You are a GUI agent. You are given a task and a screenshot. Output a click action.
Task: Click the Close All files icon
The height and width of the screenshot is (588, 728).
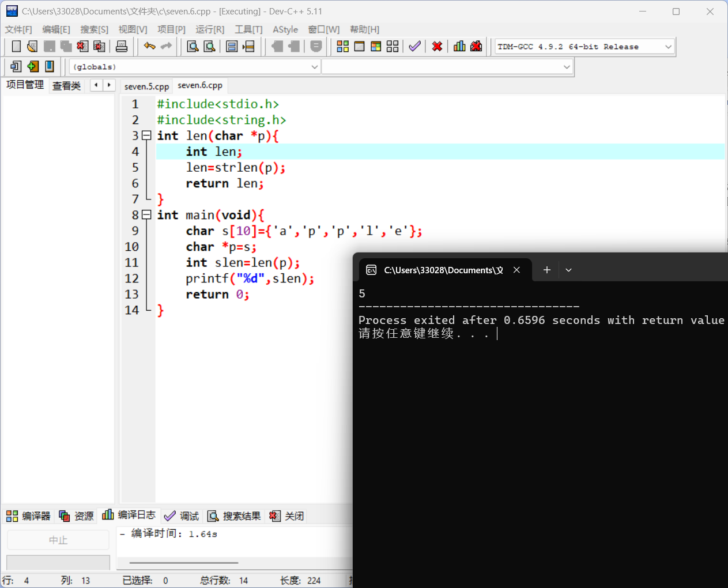(x=99, y=46)
